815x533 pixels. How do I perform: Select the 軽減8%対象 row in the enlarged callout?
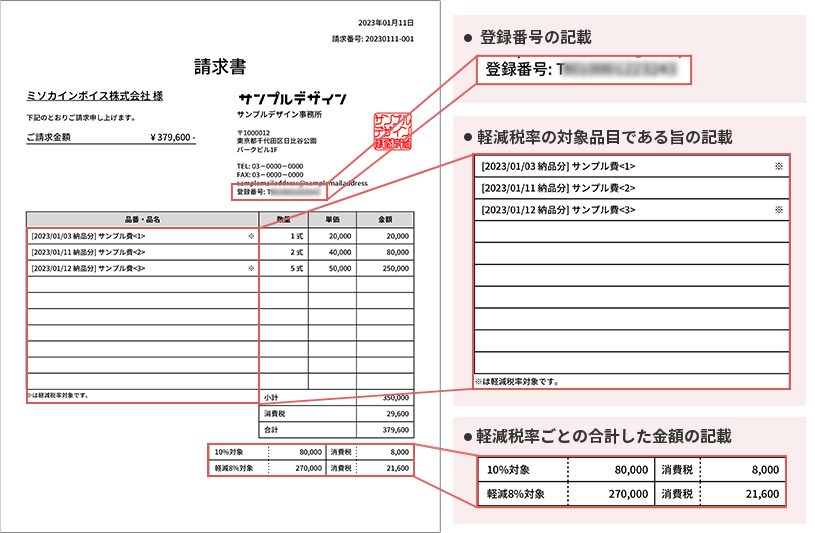click(630, 493)
